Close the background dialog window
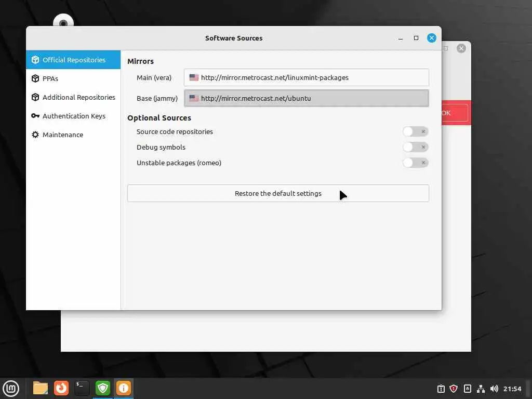The image size is (532, 399). 461,48
